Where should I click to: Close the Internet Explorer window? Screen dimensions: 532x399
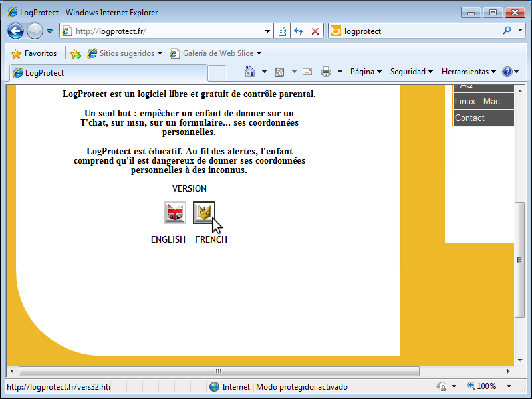pyautogui.click(x=515, y=13)
